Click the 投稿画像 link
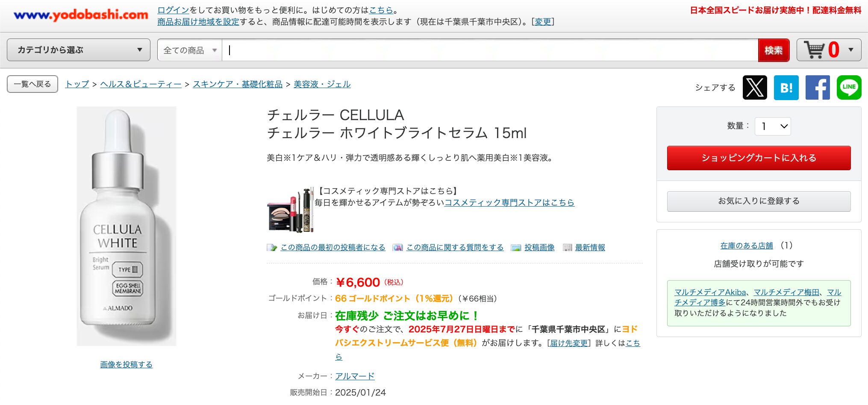 pyautogui.click(x=539, y=248)
